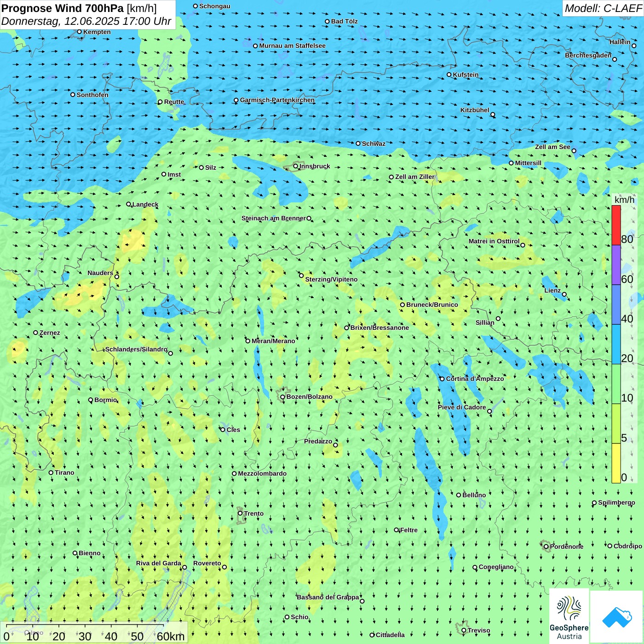Screen dimensions: 644x644
Task: Click the 'Belluno' label
Action: pos(474,495)
